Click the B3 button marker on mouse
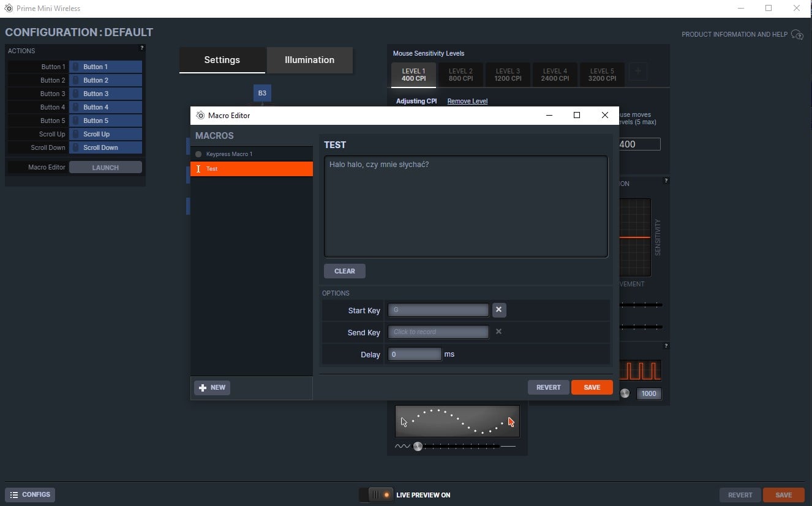 click(x=262, y=93)
